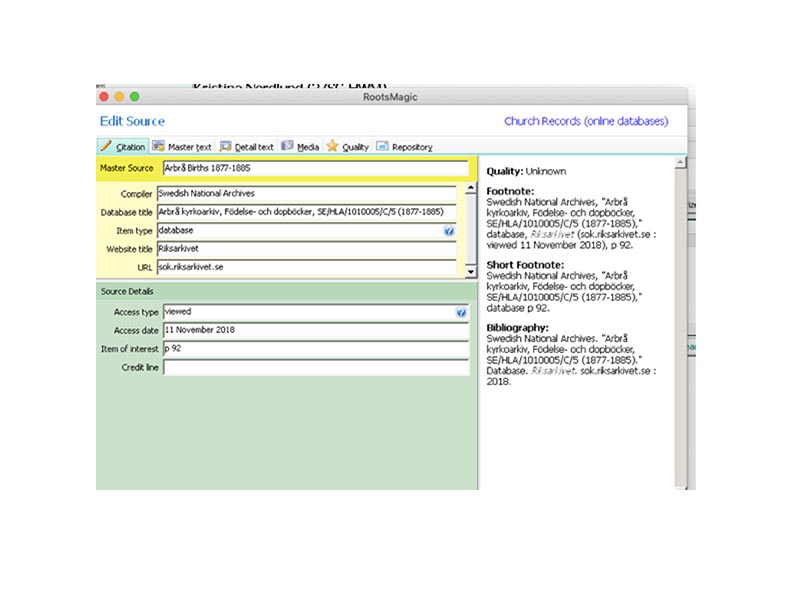Click the Edit Source heading
792x612 pixels.
(132, 121)
